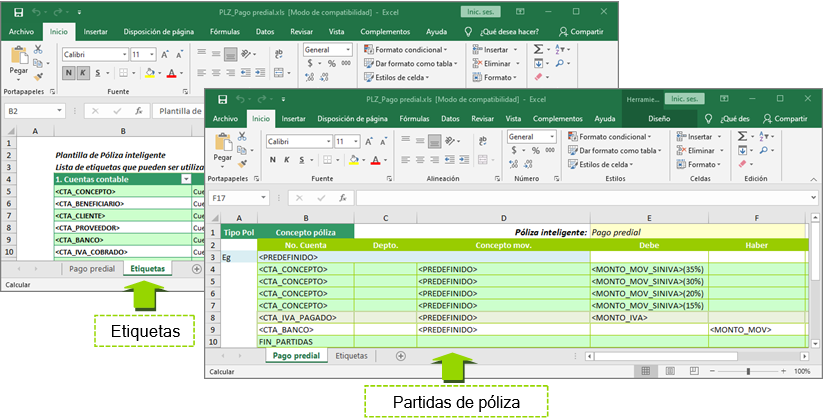Viewport: 824px width, 419px height.
Task: Switch to Etiquetas sheet in front window
Action: pos(352,356)
